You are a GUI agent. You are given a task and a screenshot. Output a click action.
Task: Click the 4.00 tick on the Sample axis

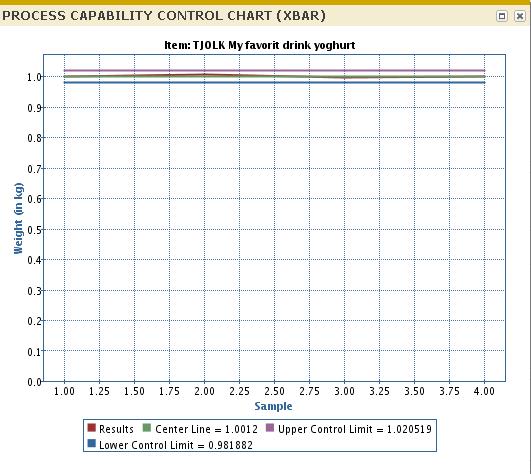(x=484, y=391)
